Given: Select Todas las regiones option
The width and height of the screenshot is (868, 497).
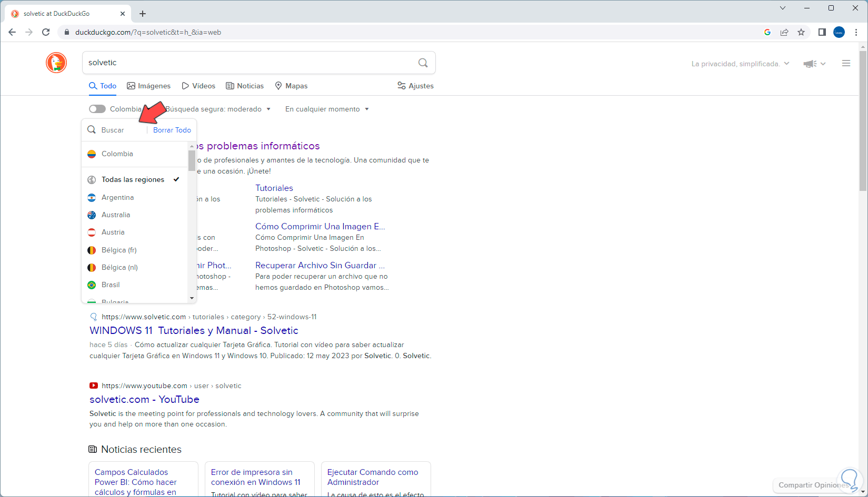Looking at the screenshot, I should click(x=135, y=180).
